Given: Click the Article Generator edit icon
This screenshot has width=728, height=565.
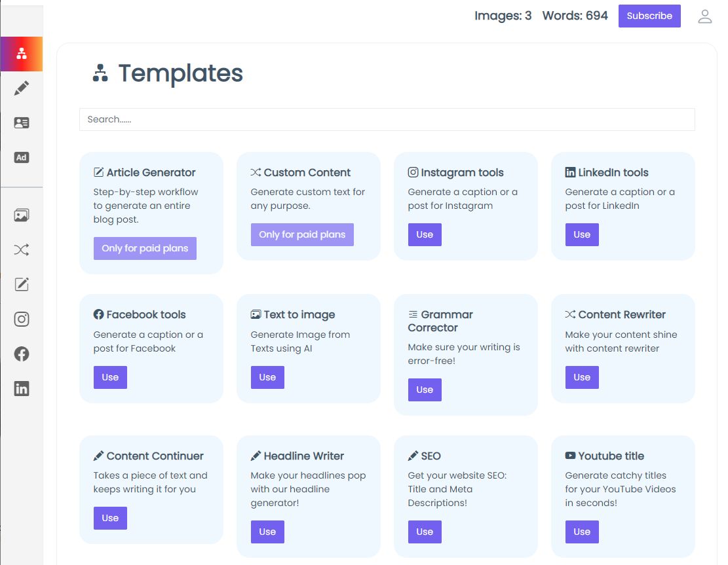Looking at the screenshot, I should tap(98, 173).
